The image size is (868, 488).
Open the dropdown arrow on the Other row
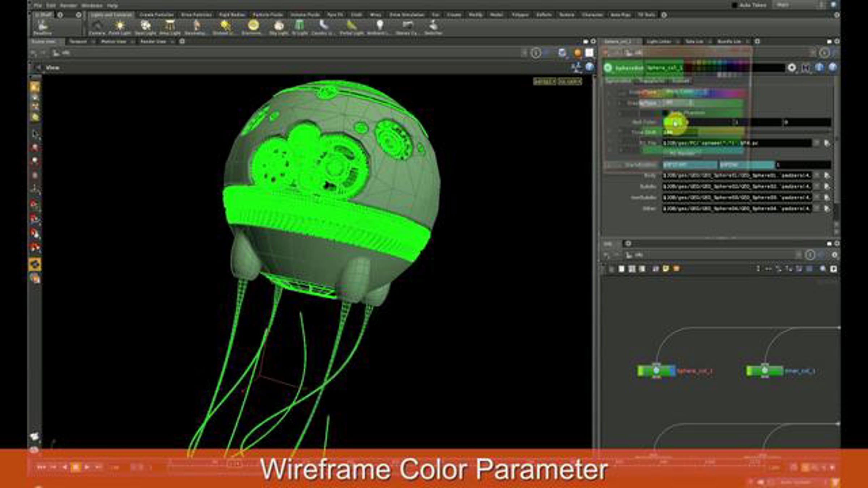tap(817, 209)
